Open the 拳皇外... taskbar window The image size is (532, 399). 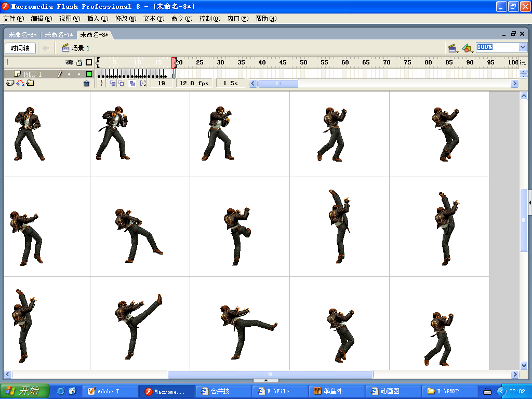click(x=337, y=392)
